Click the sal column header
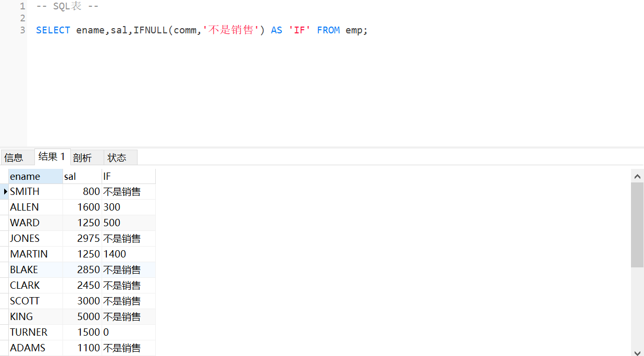Image resolution: width=644 pixels, height=356 pixels. (x=82, y=176)
